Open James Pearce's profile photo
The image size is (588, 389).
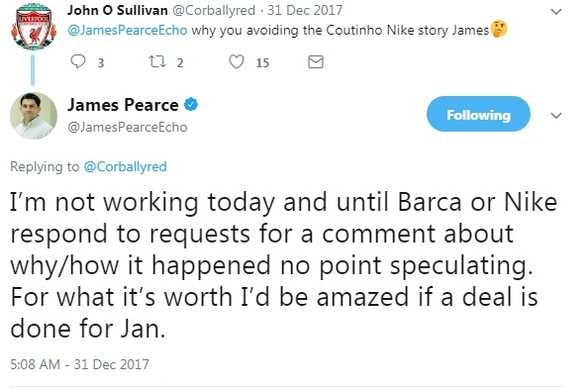34,116
